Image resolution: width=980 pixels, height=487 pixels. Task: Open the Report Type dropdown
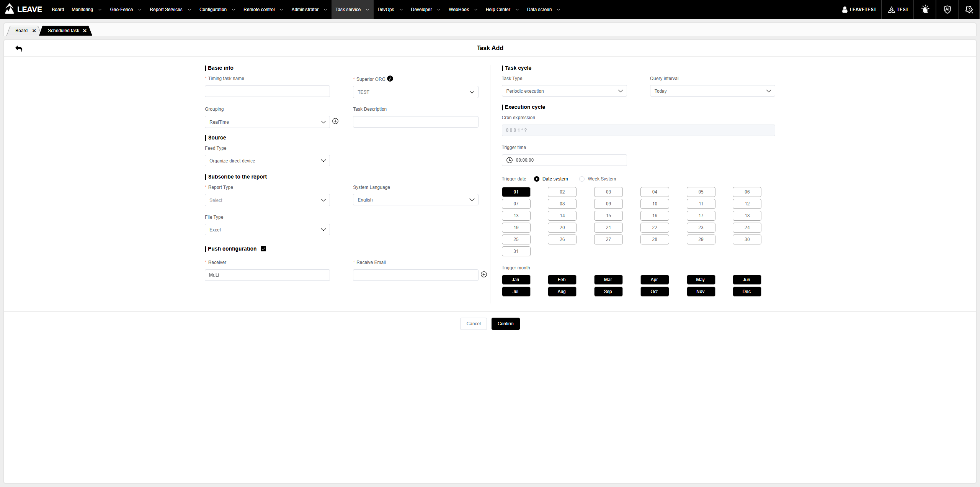coord(267,200)
